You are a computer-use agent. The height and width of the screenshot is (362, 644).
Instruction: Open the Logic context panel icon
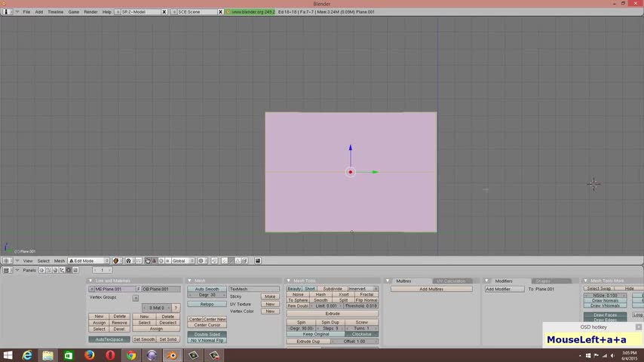tap(42, 271)
